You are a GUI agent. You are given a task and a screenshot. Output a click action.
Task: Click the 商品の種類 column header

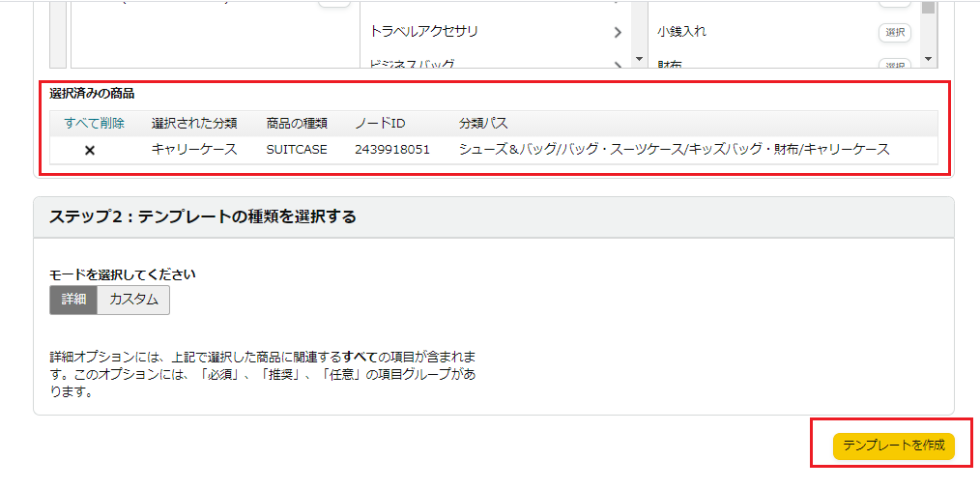point(297,123)
